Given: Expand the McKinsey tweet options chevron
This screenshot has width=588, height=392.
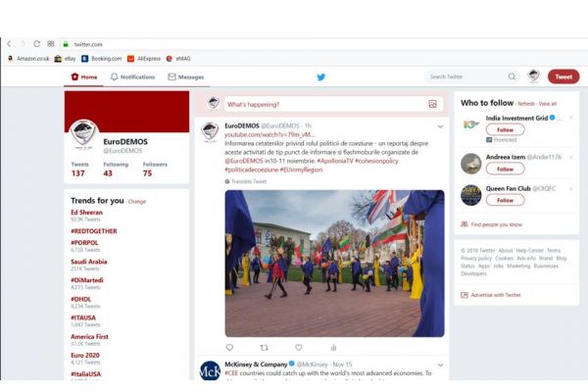Looking at the screenshot, I should tap(440, 365).
